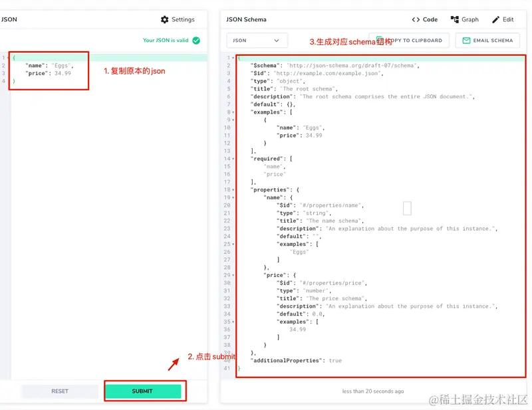Collapse price examples at line 35
532x410 pixels.
(x=233, y=322)
